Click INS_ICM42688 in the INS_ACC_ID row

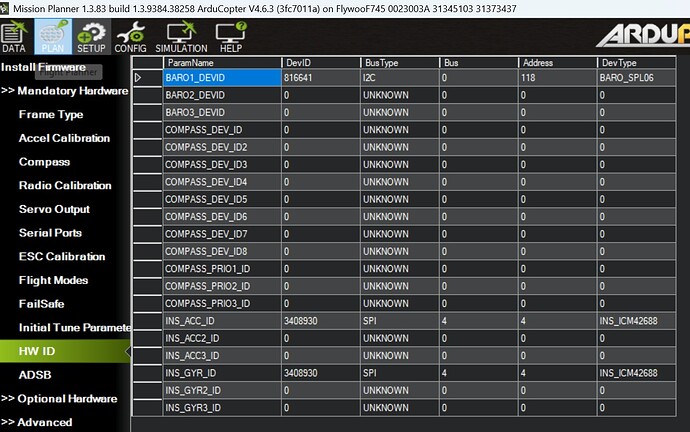[x=636, y=321]
